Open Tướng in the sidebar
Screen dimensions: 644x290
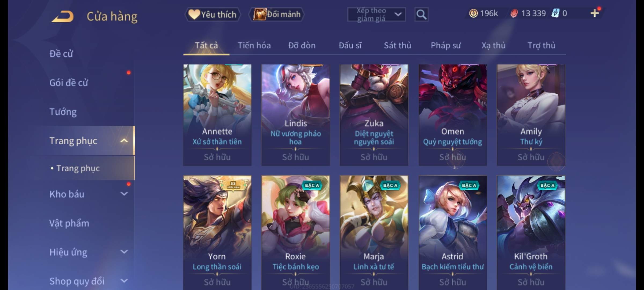click(x=63, y=112)
